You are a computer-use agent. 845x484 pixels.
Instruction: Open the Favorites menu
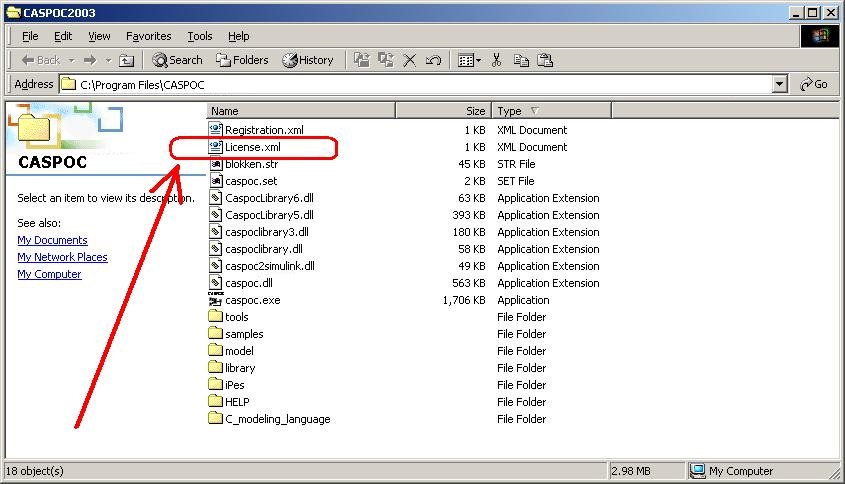coord(149,36)
